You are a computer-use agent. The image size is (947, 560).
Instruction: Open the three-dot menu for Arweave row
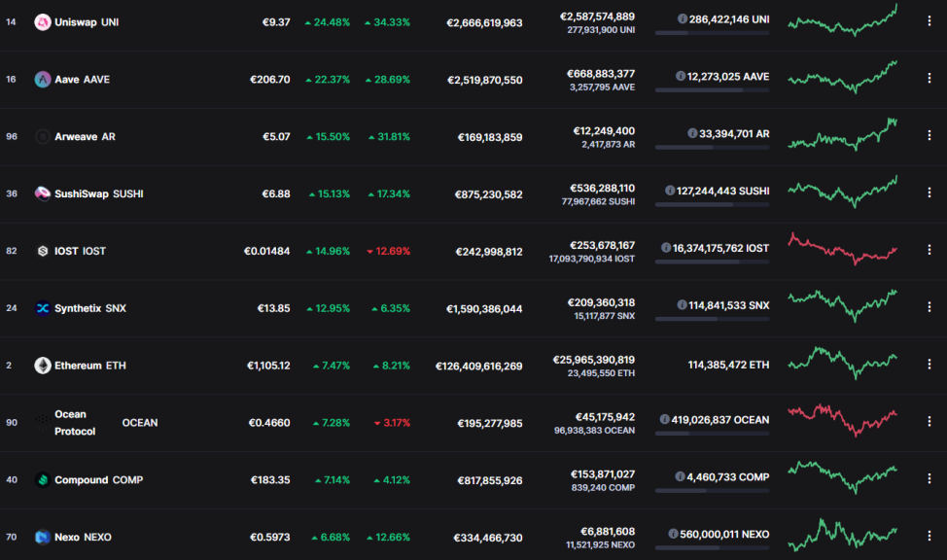[929, 135]
